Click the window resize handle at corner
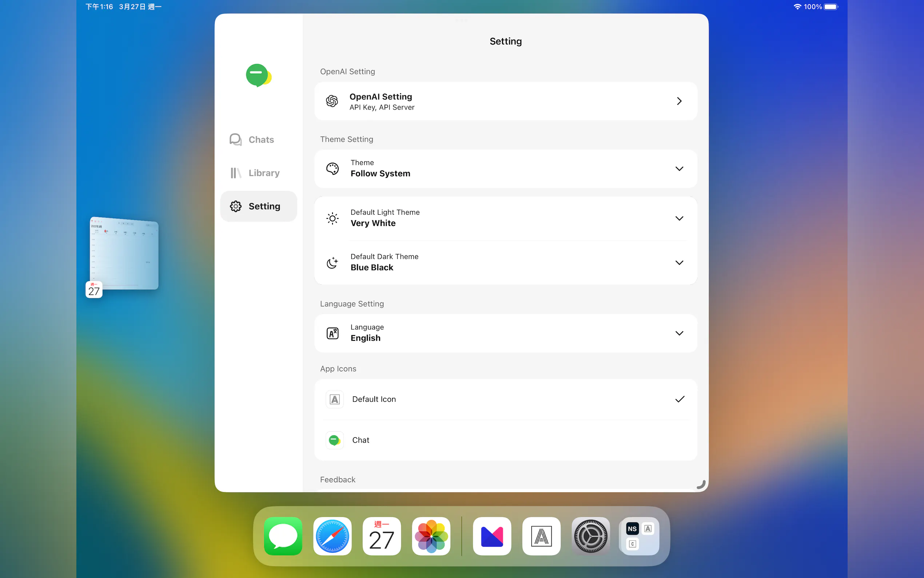The width and height of the screenshot is (924, 578). click(701, 485)
